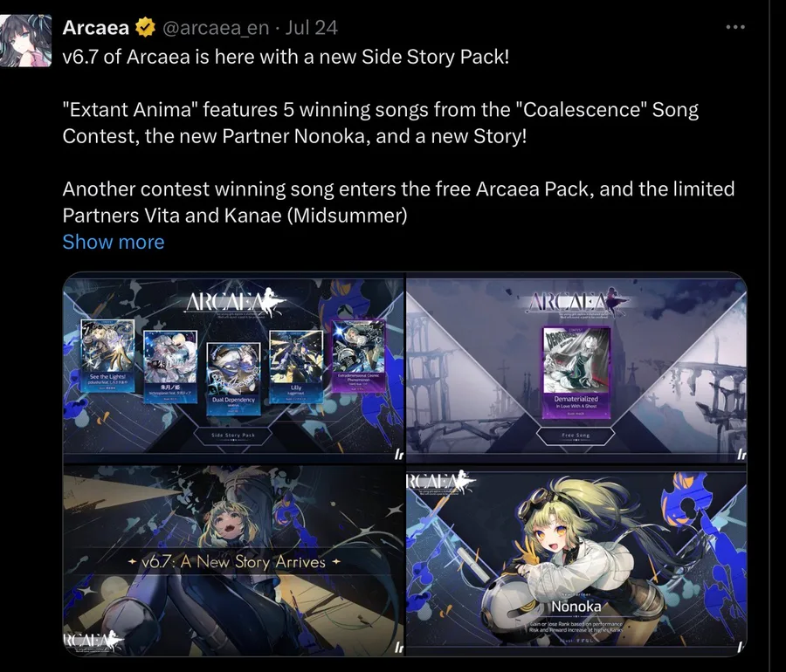Image resolution: width=786 pixels, height=672 pixels.
Task: Click the Side Story Pack hexagon label
Action: (x=233, y=435)
